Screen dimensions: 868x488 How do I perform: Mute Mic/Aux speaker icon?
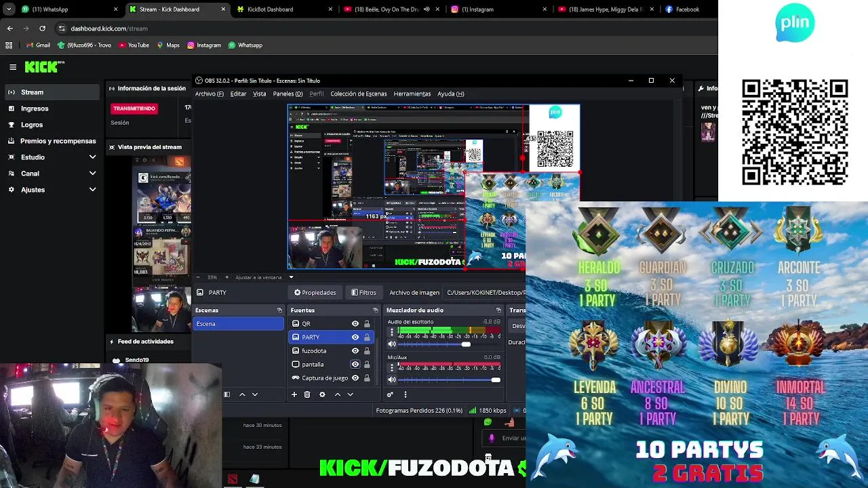click(x=391, y=380)
